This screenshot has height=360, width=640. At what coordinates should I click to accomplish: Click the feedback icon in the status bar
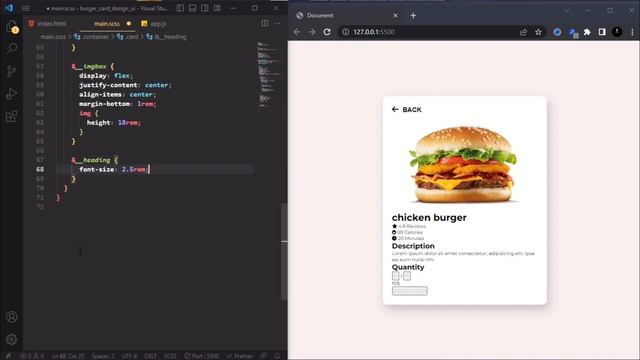point(264,356)
